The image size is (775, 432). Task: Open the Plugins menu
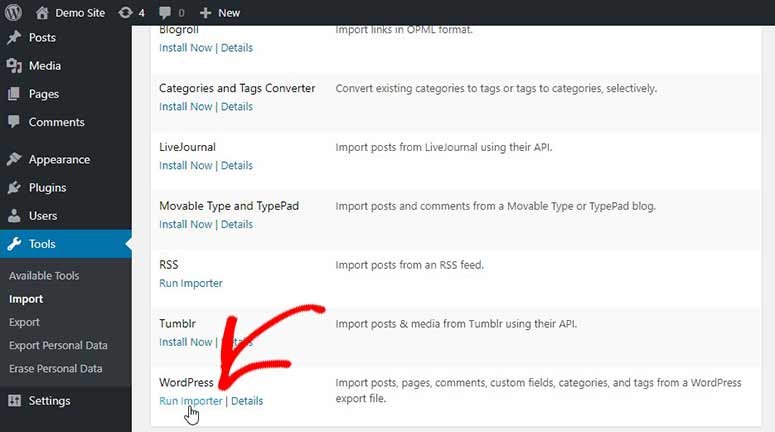pos(47,188)
